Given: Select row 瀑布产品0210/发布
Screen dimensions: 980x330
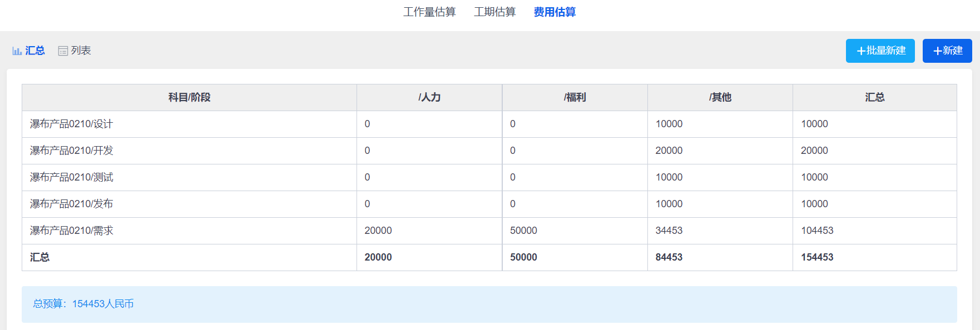Looking at the screenshot, I should (489, 204).
